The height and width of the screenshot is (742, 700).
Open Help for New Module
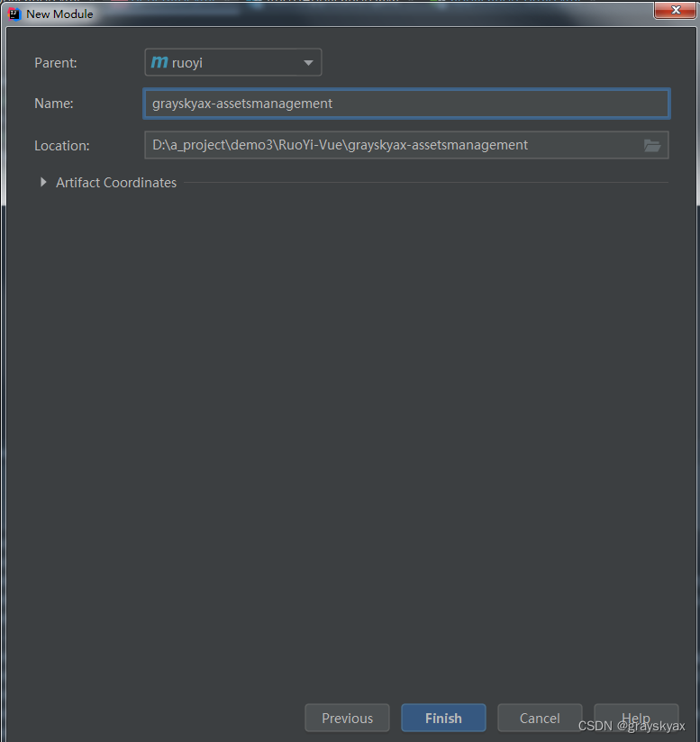coord(636,718)
